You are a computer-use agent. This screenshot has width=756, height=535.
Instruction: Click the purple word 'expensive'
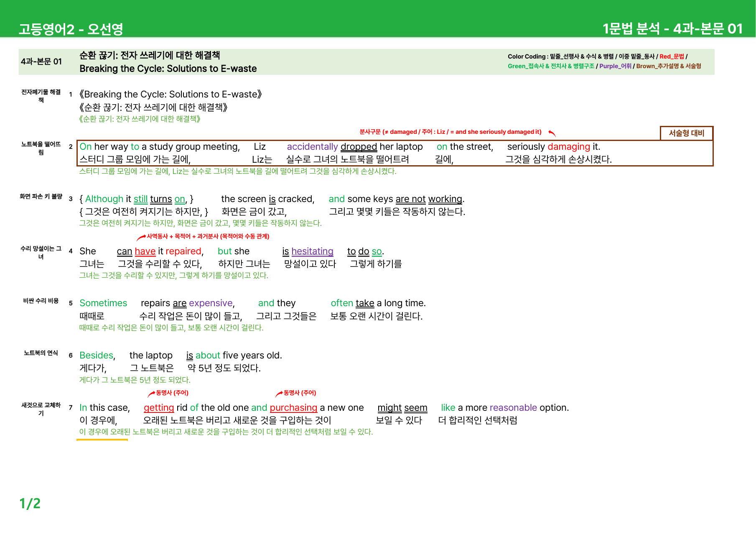click(211, 303)
